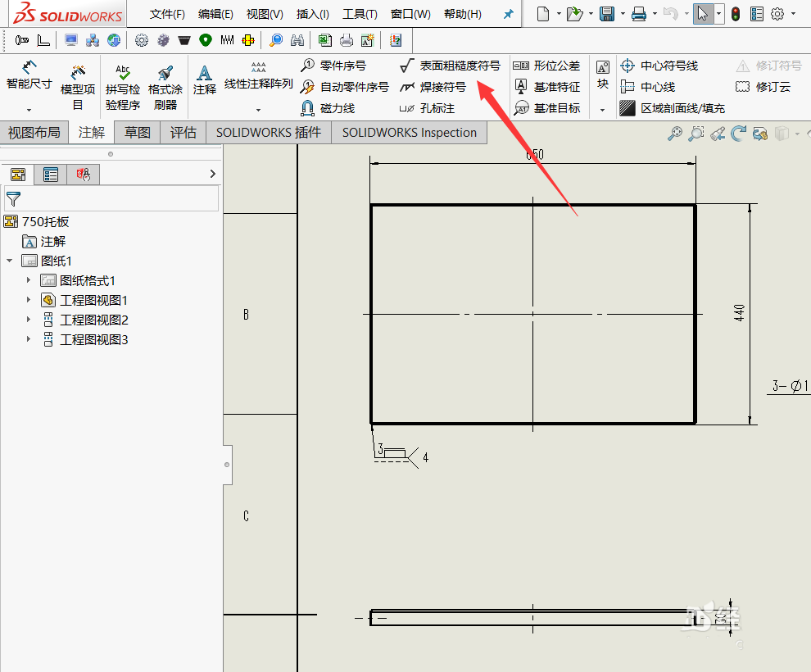811x672 pixels.
Task: Click Hole Callout (孔标注)
Action: point(428,108)
